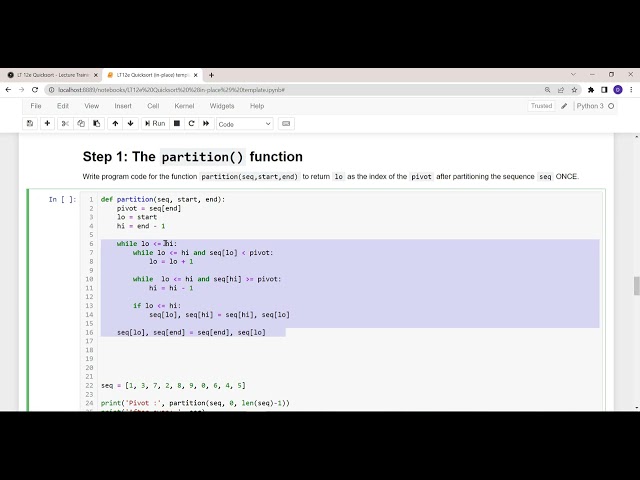The height and width of the screenshot is (480, 640).
Task: Move selected cell down arrow
Action: coord(131,123)
